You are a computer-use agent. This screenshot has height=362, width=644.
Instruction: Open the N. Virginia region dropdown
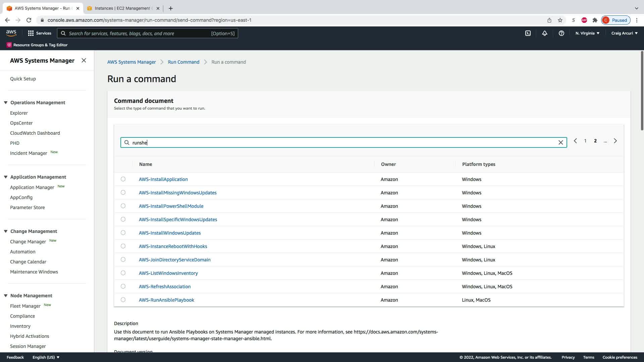[587, 33]
